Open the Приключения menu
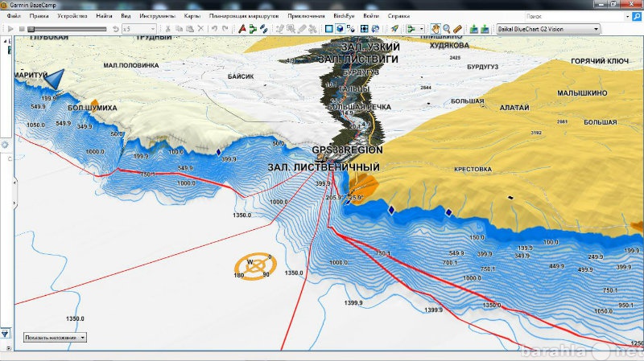The width and height of the screenshot is (644, 361). tap(306, 16)
